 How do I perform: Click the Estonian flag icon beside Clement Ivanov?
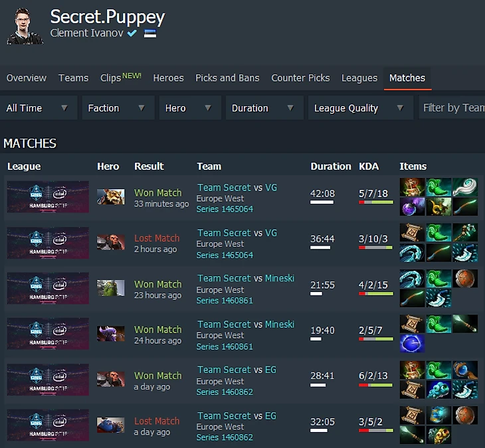tap(150, 33)
